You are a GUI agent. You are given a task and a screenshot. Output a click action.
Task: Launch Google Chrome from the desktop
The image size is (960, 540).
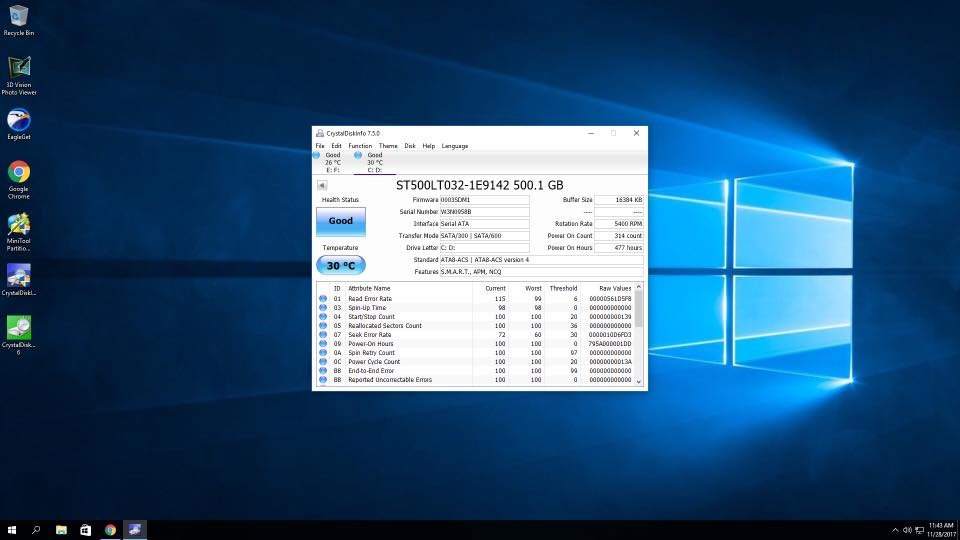click(19, 180)
